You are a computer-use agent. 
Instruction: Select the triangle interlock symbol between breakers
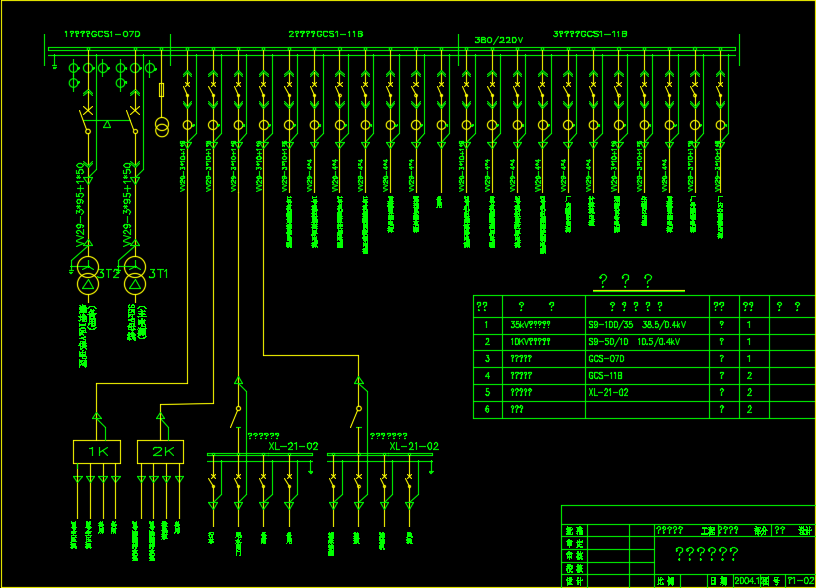tap(108, 128)
